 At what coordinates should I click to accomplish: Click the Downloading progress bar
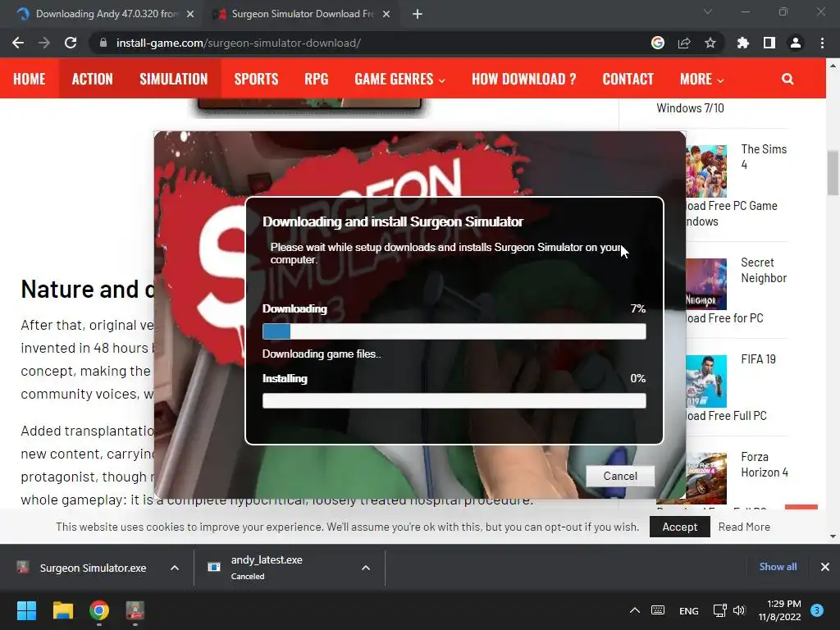454,331
